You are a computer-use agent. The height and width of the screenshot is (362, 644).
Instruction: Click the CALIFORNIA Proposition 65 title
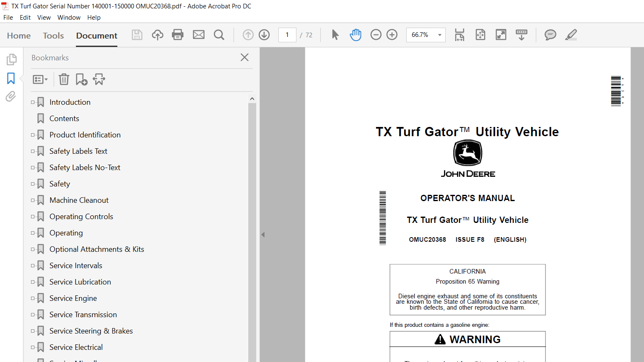click(x=467, y=277)
